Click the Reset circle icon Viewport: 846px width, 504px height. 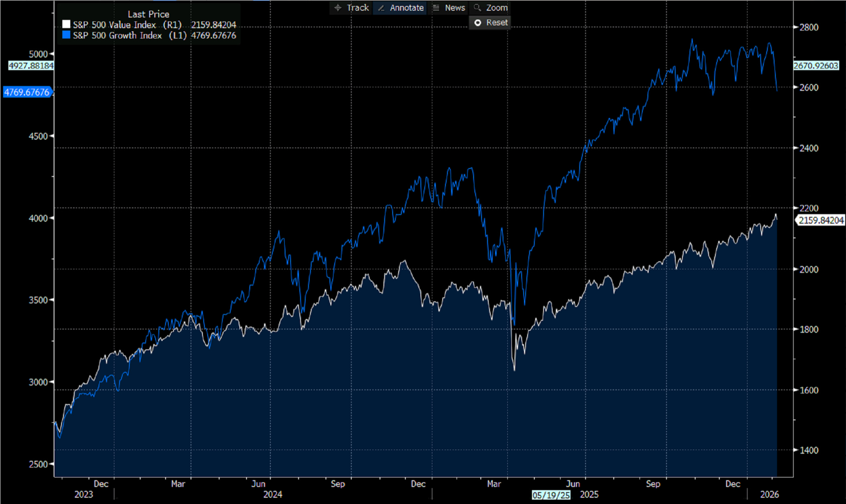coord(478,23)
